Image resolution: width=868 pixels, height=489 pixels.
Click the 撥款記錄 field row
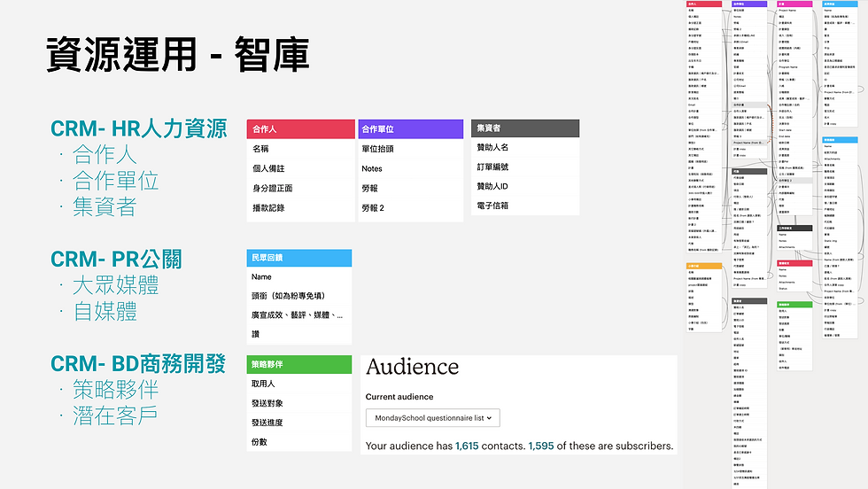[300, 208]
